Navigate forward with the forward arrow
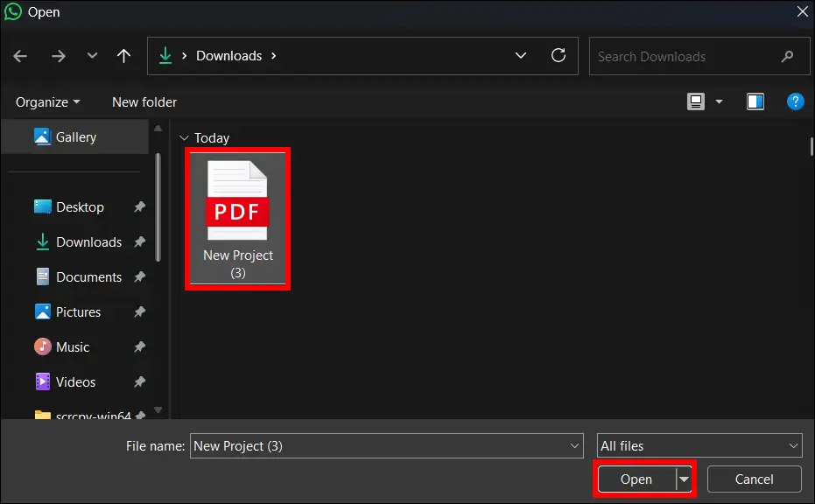The width and height of the screenshot is (815, 504). tap(58, 55)
